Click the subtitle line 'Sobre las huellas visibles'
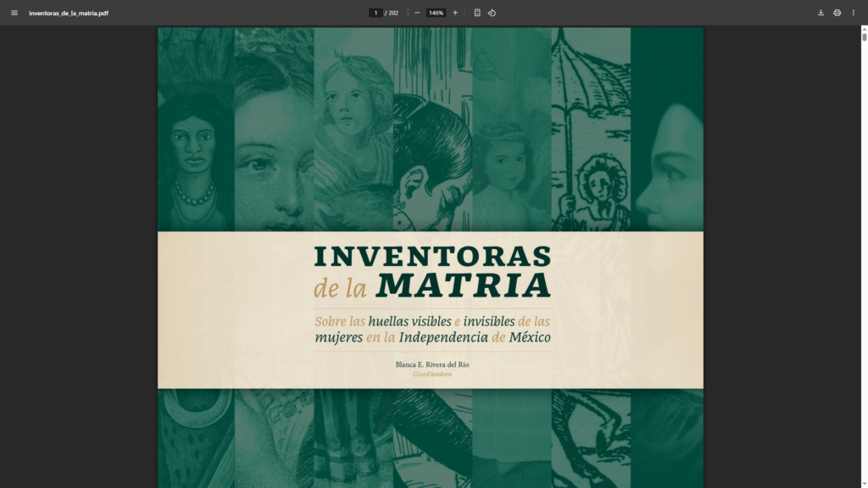 coord(432,321)
